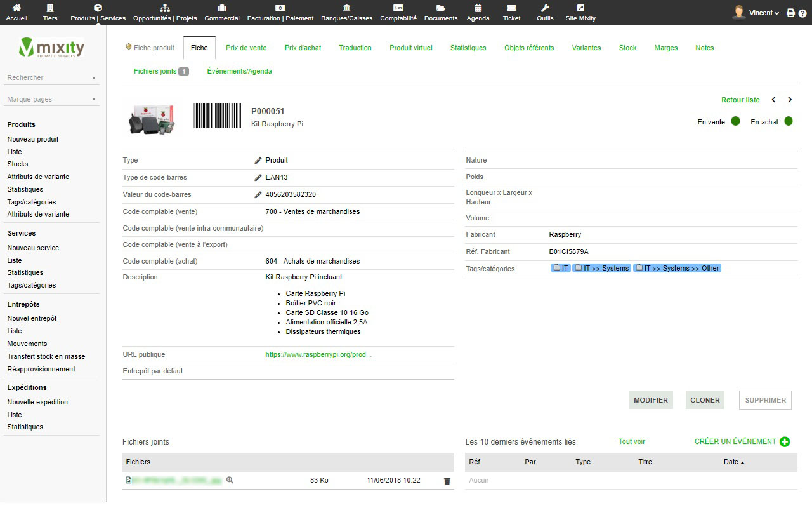Screen dimensions: 812x508
Task: Toggle the En vente status indicator
Action: click(735, 121)
